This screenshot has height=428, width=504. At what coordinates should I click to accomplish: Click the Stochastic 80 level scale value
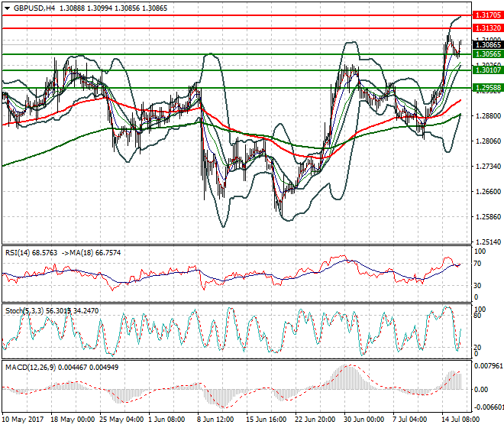tap(478, 316)
